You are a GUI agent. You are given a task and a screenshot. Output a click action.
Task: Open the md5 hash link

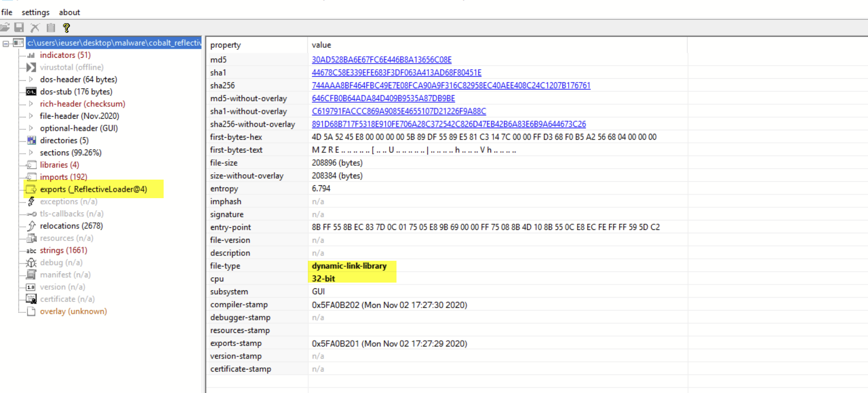(381, 59)
